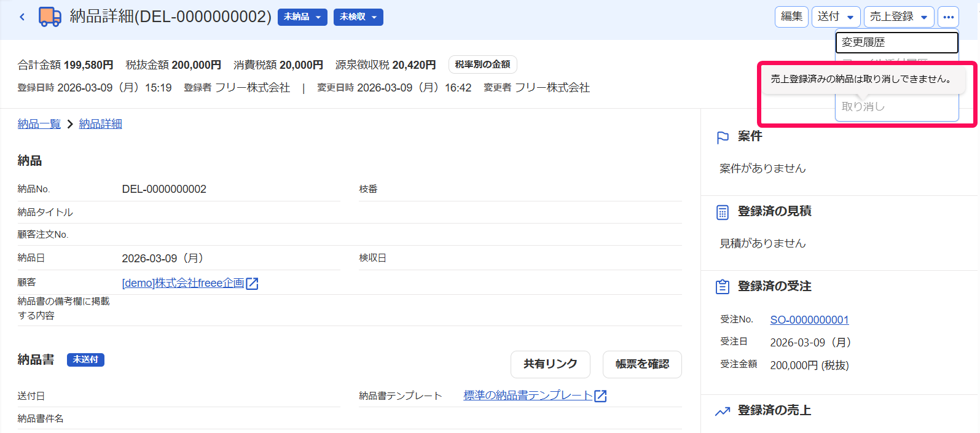Viewport: 980px width, 433px height.
Task: Click the 税率別の金額 button
Action: 482,64
